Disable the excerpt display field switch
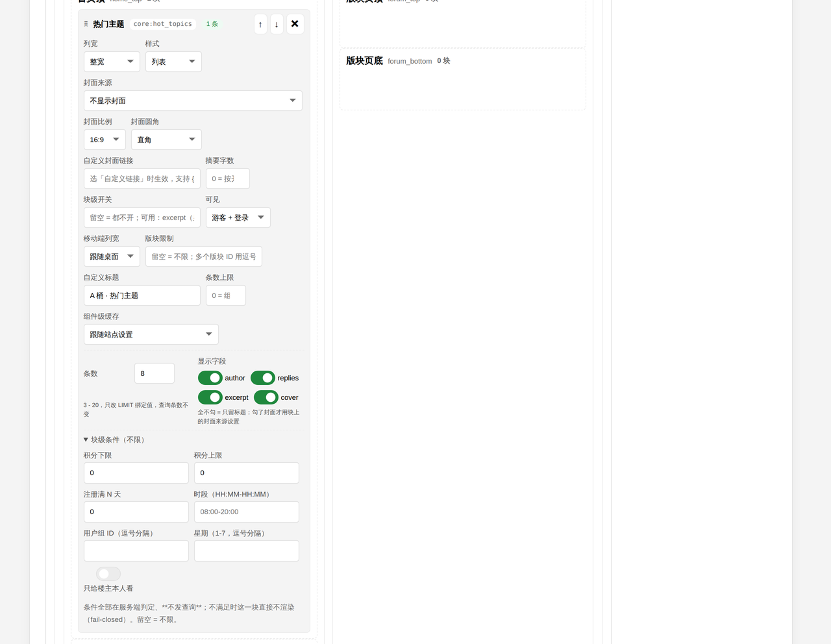The width and height of the screenshot is (831, 644). tap(210, 397)
